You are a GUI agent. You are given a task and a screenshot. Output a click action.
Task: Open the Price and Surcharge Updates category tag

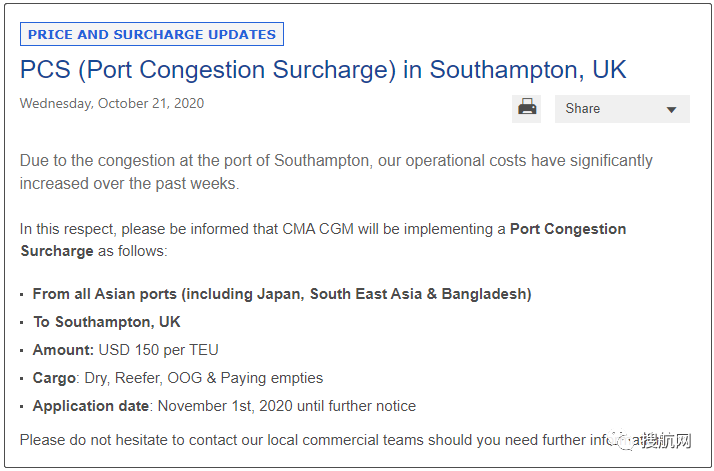click(x=152, y=34)
